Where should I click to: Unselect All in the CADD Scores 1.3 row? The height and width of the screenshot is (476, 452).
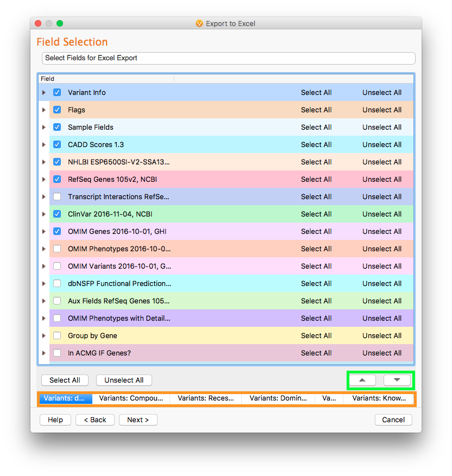pyautogui.click(x=382, y=144)
